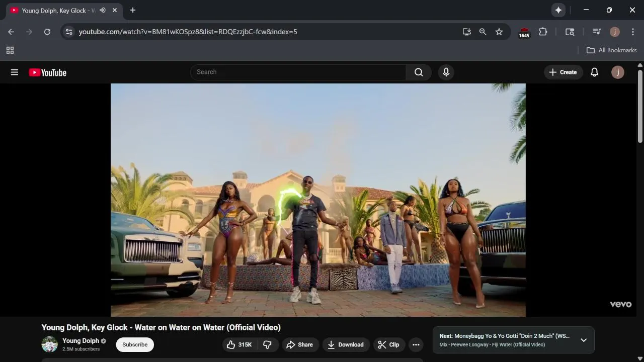Click the Mix - Peewee Longway playlist text
644x362 pixels.
pos(492,345)
